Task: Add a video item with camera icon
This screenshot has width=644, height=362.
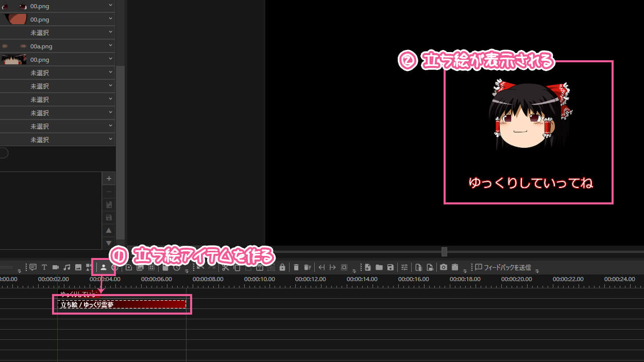Action: tap(56, 267)
